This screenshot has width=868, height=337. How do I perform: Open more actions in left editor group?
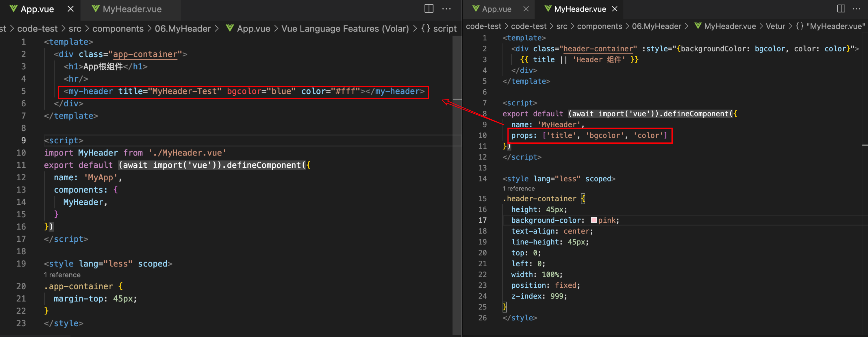446,9
